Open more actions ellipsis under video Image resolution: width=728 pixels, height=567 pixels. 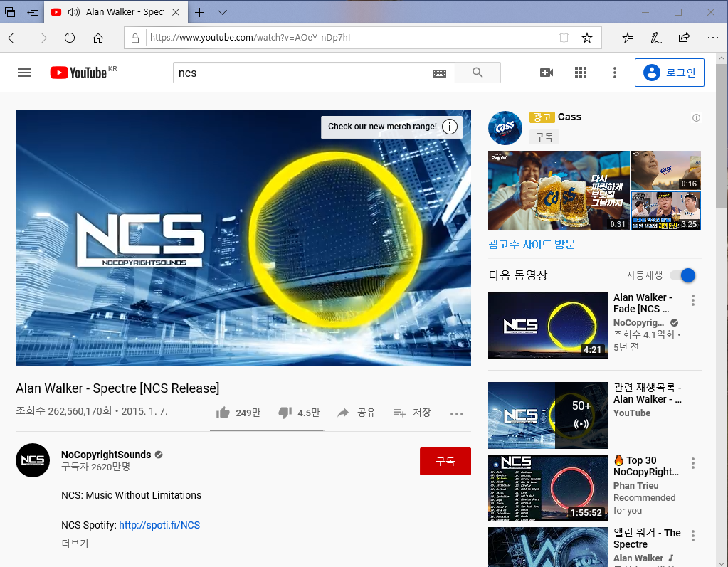[456, 414]
